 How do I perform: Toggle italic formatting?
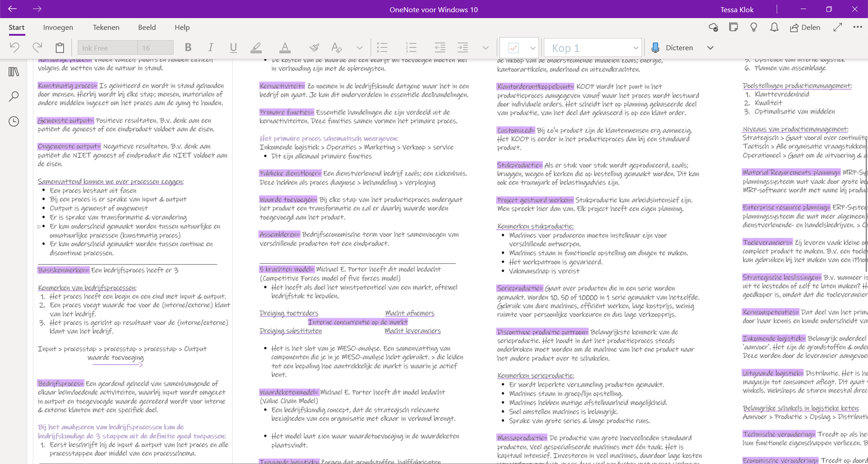[x=210, y=47]
